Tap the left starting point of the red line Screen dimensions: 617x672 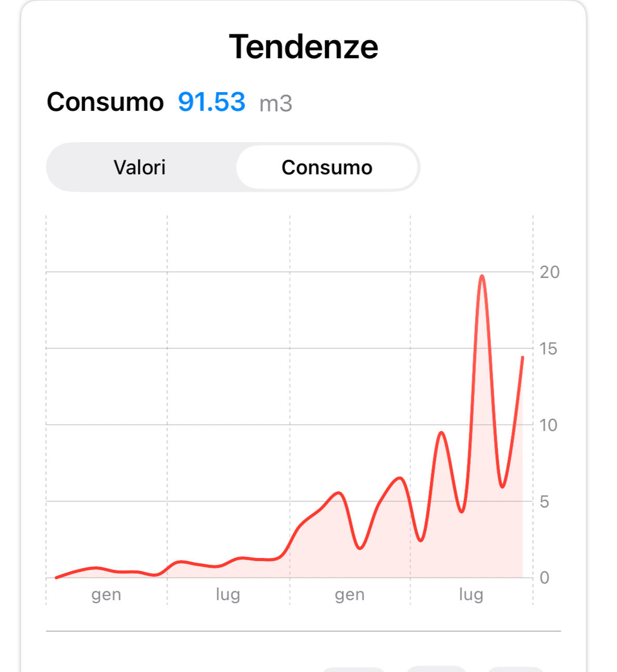pos(56,577)
